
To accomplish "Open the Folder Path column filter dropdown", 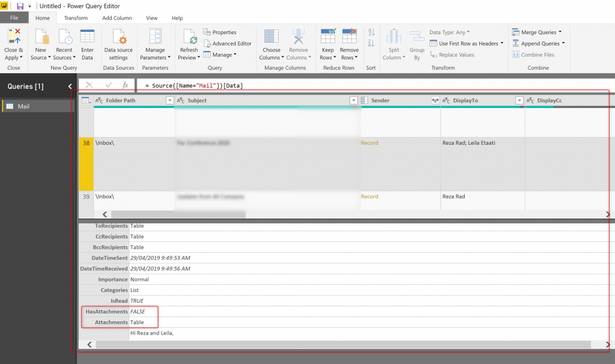I will (169, 100).
